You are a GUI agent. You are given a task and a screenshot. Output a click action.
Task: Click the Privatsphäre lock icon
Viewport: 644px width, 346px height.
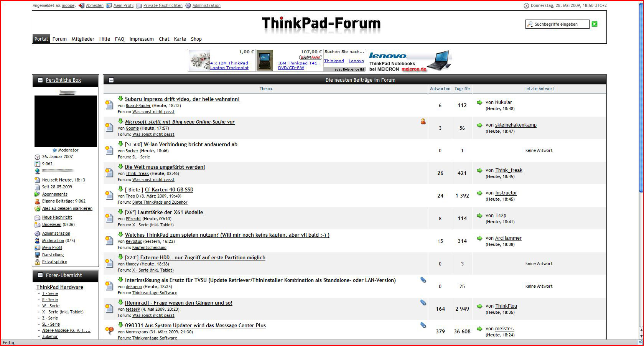pyautogui.click(x=37, y=262)
